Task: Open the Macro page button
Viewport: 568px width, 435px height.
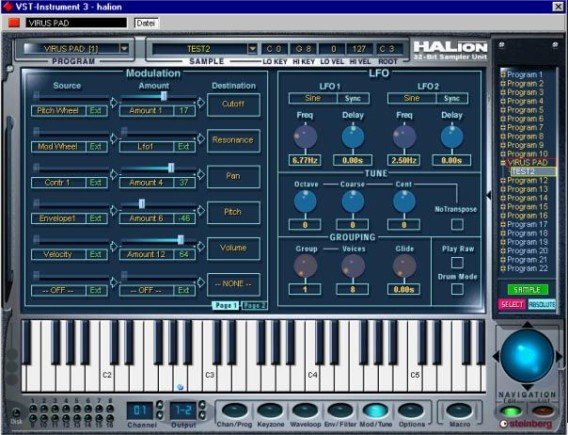Action: click(459, 411)
